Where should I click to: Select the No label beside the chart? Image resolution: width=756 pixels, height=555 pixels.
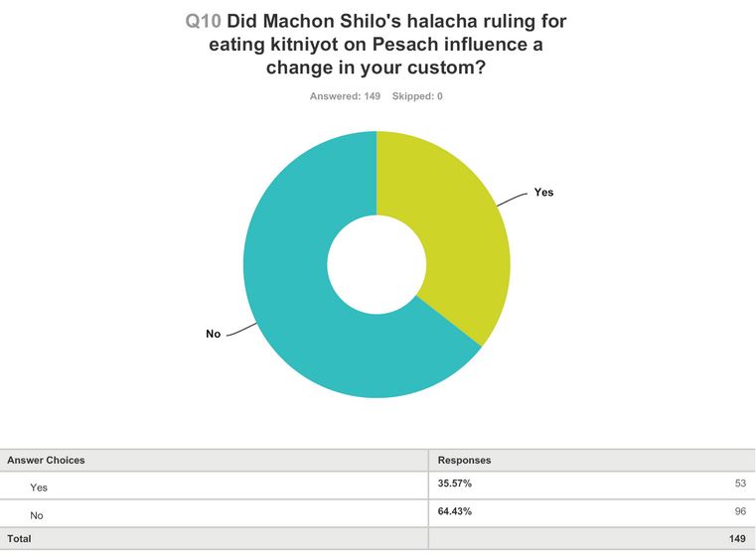[213, 335]
